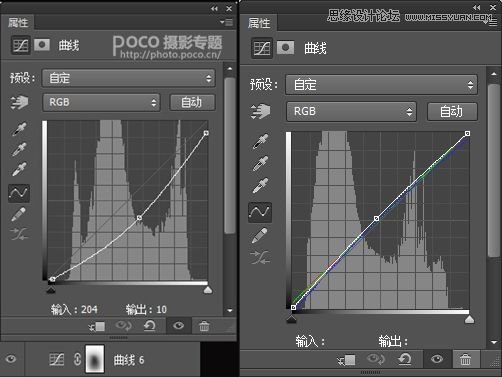
Task: Click black point slider under right curve
Action: click(x=292, y=320)
